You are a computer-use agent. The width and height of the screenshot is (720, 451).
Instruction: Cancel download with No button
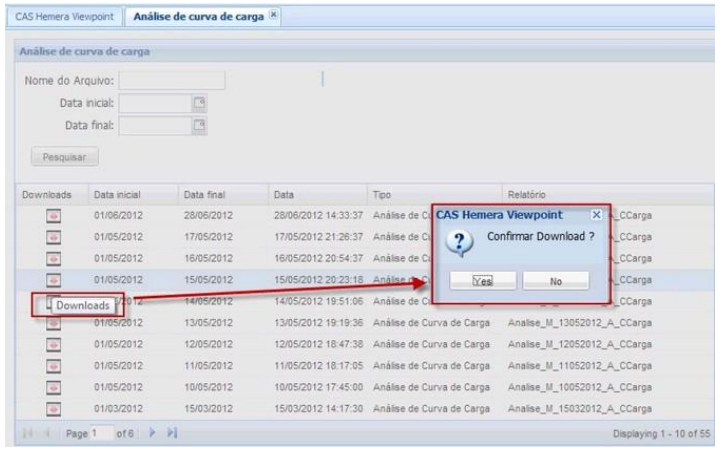[555, 282]
